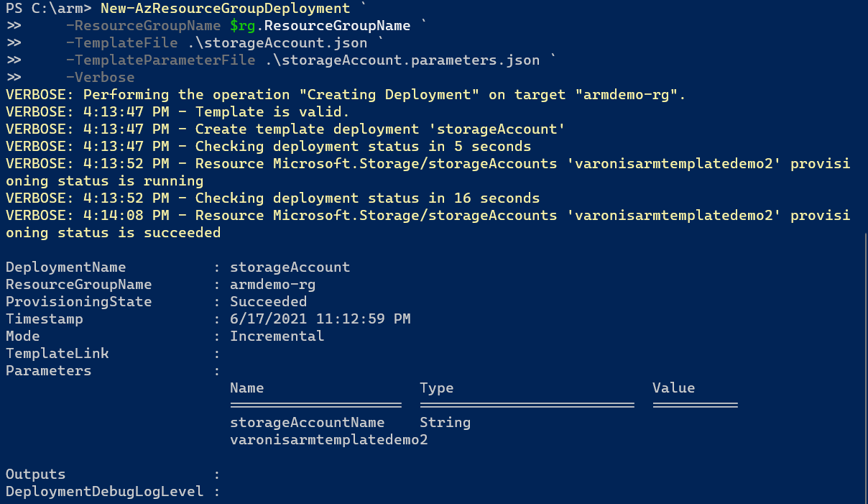Click the "Template is valid" verbose line
The width and height of the screenshot is (868, 504).
[x=177, y=112]
